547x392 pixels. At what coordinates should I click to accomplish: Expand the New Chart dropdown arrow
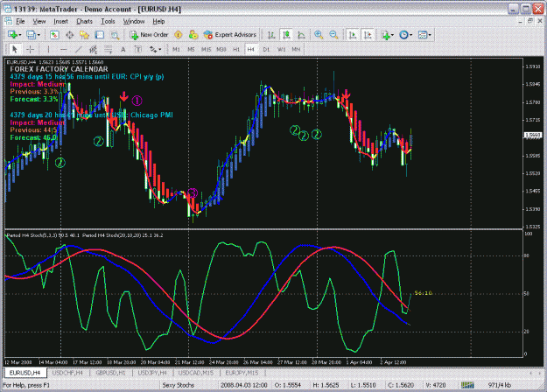tap(20, 35)
